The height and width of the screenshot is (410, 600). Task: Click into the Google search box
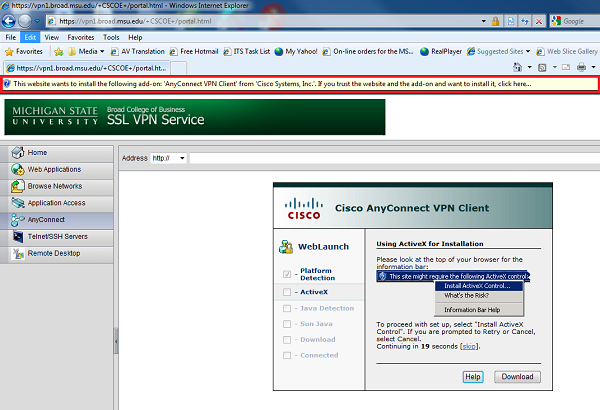coord(581,21)
